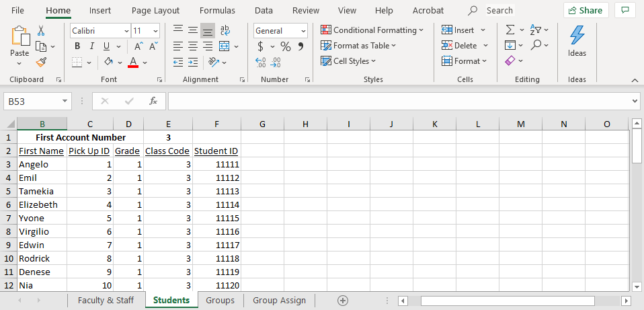Apply the Percent Style format
The width and height of the screenshot is (644, 310).
pyautogui.click(x=286, y=46)
